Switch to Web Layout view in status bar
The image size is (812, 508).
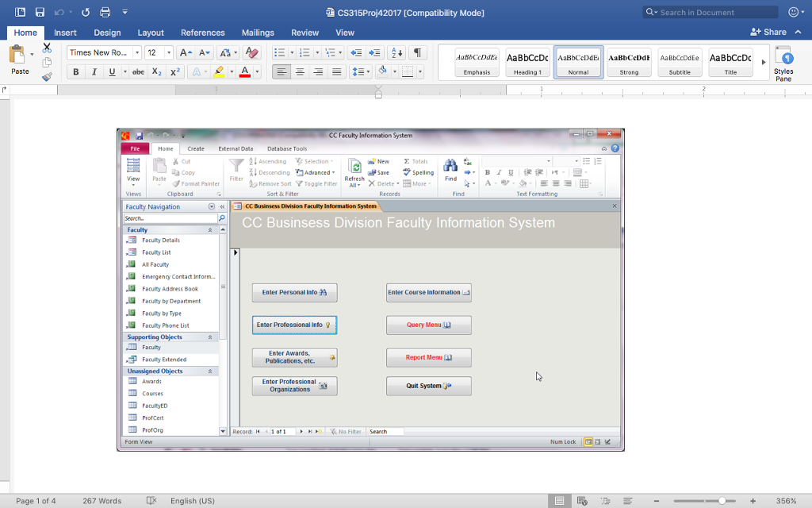582,501
